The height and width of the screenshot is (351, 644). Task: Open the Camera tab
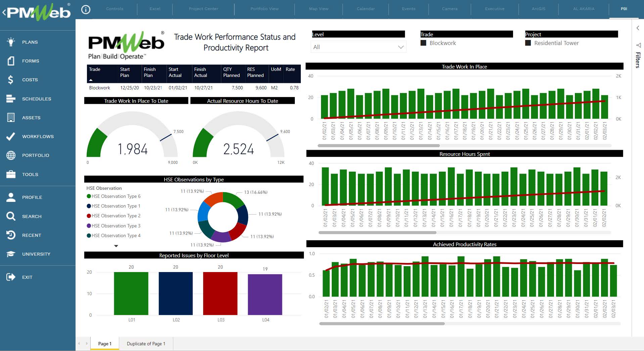pyautogui.click(x=450, y=9)
